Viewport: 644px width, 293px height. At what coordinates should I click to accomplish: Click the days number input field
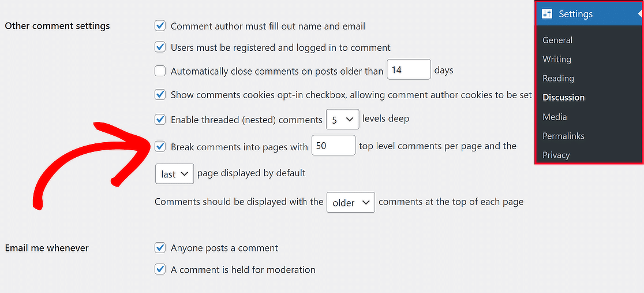click(409, 70)
